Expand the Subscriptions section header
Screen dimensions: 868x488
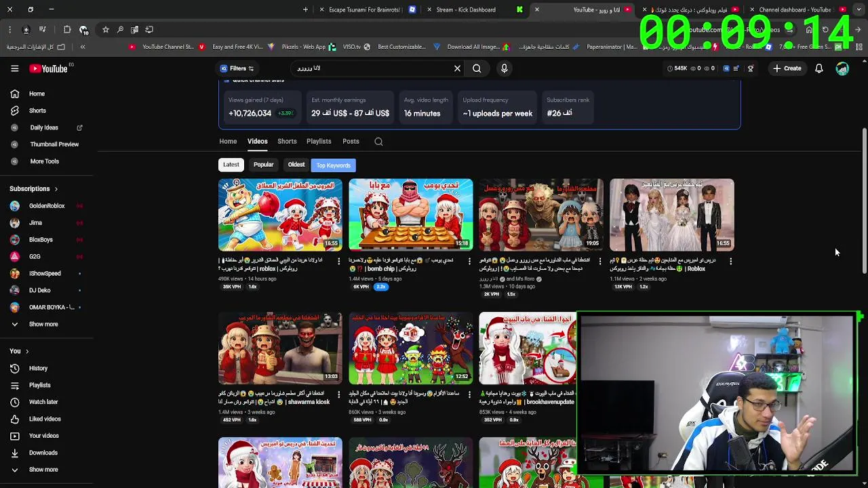point(34,188)
